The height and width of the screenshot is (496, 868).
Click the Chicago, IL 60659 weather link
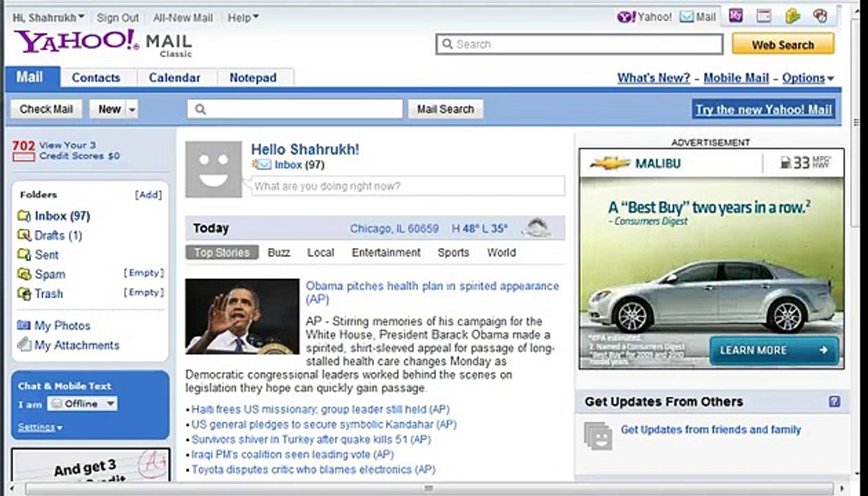394,229
